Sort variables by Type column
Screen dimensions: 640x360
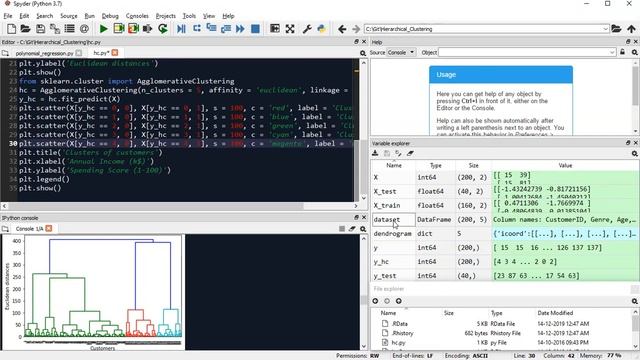tap(436, 165)
